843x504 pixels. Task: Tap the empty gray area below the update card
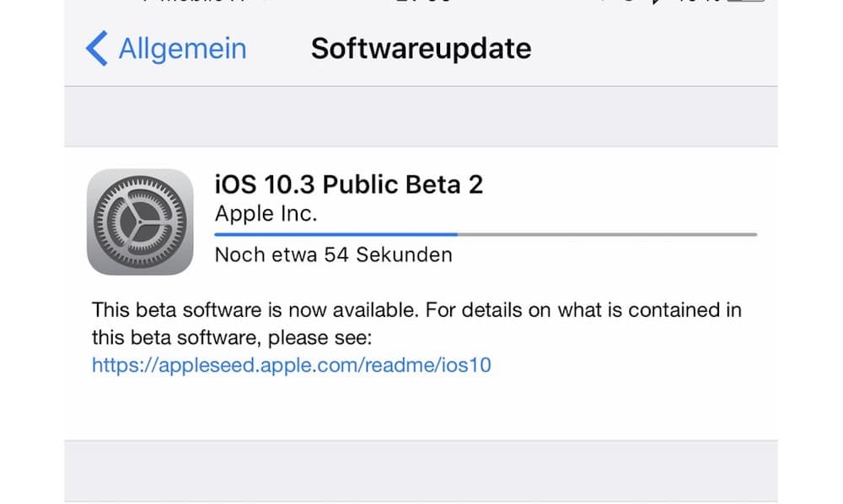point(421,470)
